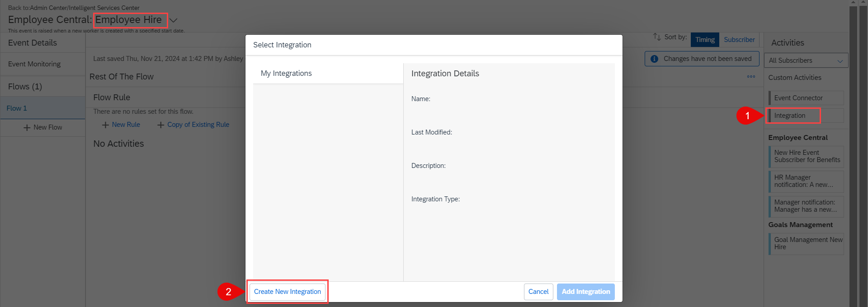
Task: Follow the Back to Admin Center link
Action: point(74,8)
